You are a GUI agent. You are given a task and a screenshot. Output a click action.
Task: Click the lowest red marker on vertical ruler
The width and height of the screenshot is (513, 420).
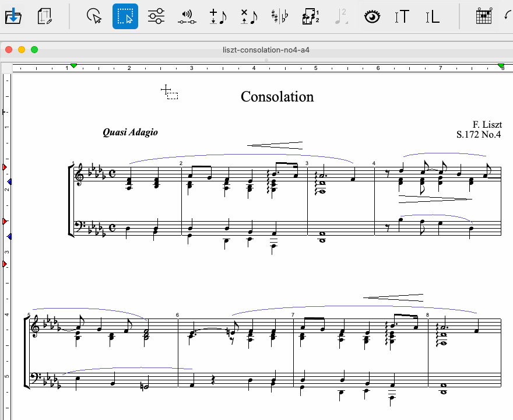(5, 264)
